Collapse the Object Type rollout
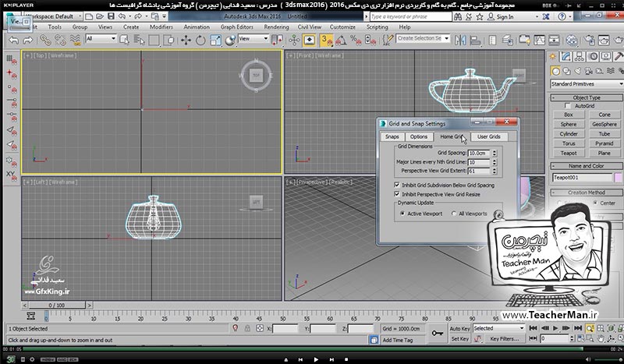 click(587, 97)
